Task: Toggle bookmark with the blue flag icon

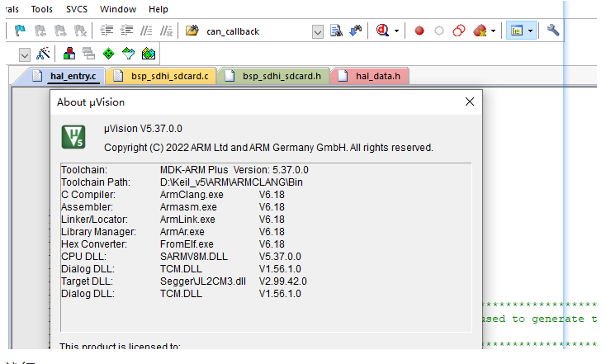Action: [20, 31]
